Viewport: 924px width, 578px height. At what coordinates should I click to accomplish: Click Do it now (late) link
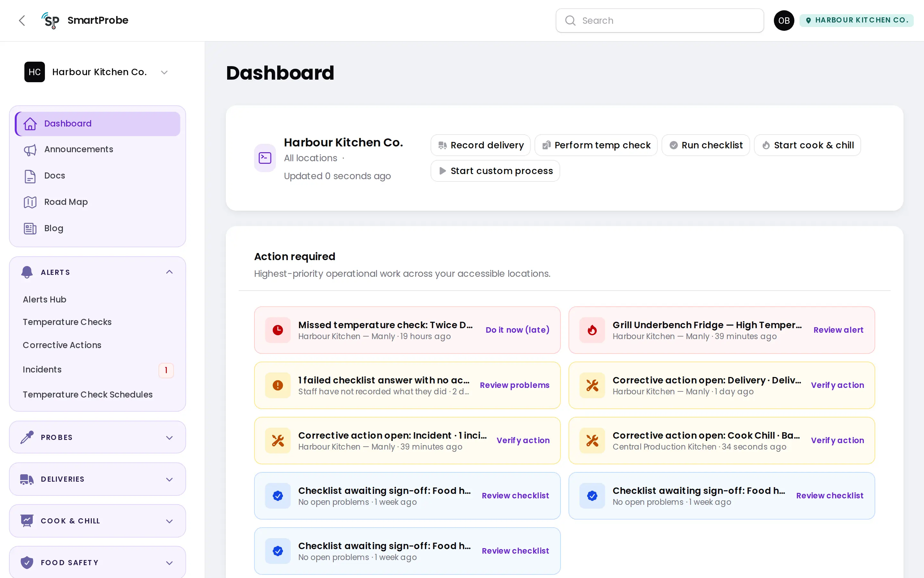tap(518, 330)
